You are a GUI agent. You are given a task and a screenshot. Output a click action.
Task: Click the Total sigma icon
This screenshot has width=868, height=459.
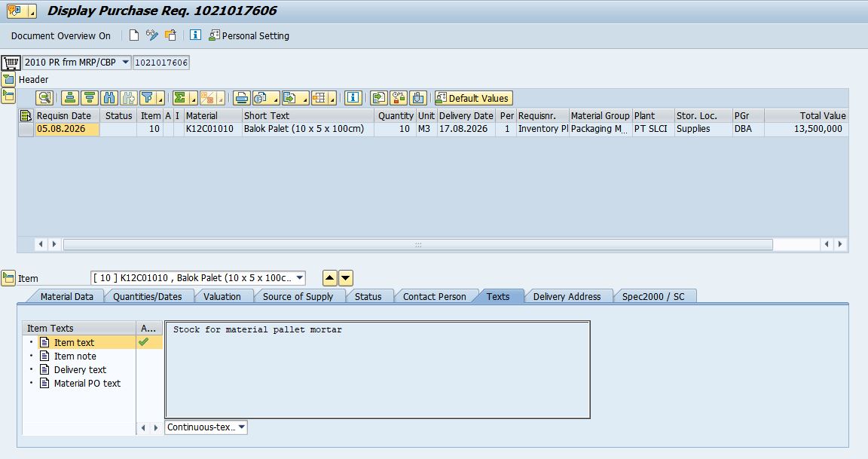click(x=180, y=98)
